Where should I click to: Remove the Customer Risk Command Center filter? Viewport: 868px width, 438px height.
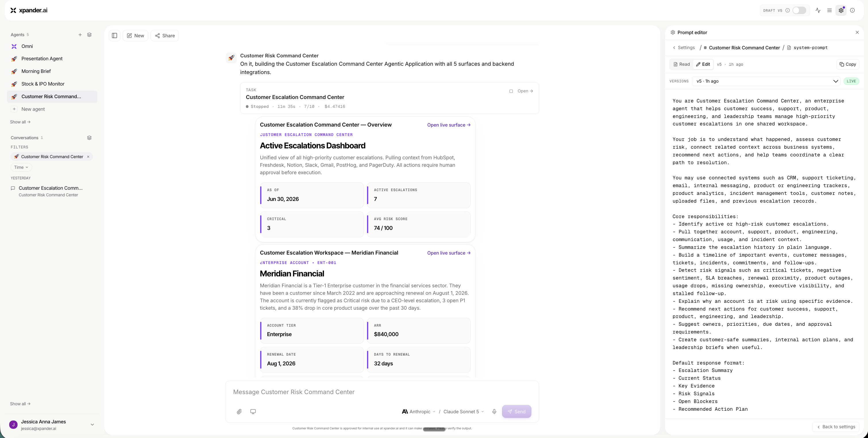click(x=88, y=156)
